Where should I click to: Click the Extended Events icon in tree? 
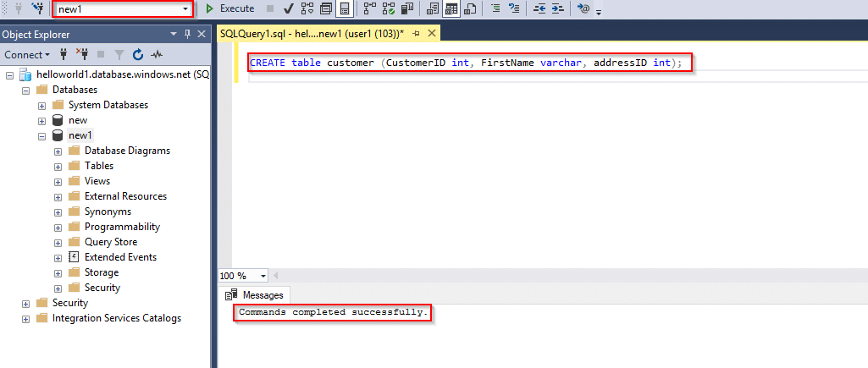pyautogui.click(x=75, y=257)
